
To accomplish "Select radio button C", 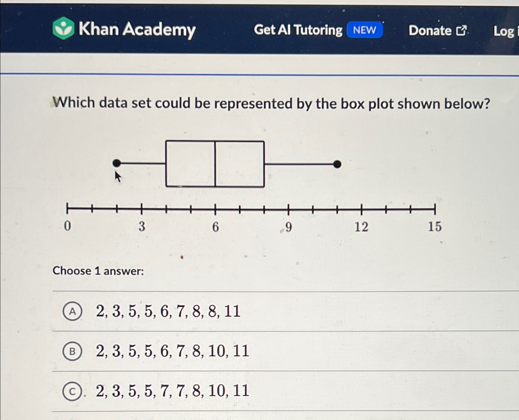I will [x=72, y=391].
